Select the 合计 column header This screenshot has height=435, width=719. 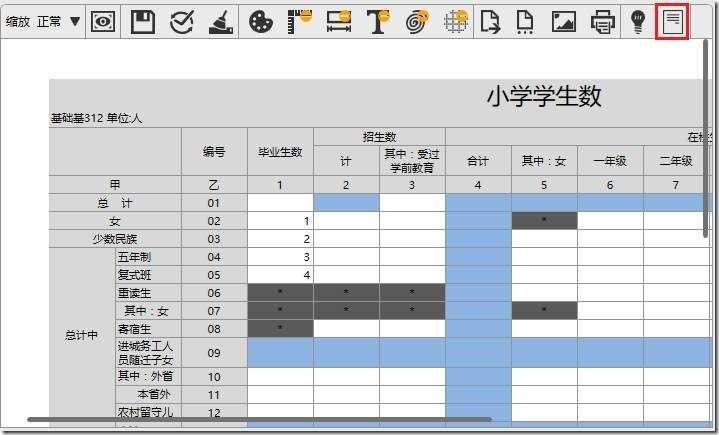pos(478,161)
